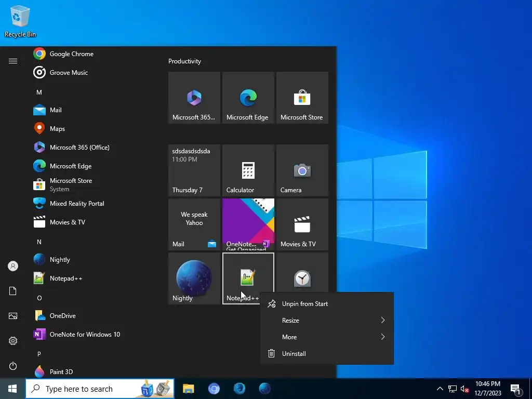Open the Microsoft Edge tile
Image resolution: width=532 pixels, height=399 pixels.
(248, 98)
